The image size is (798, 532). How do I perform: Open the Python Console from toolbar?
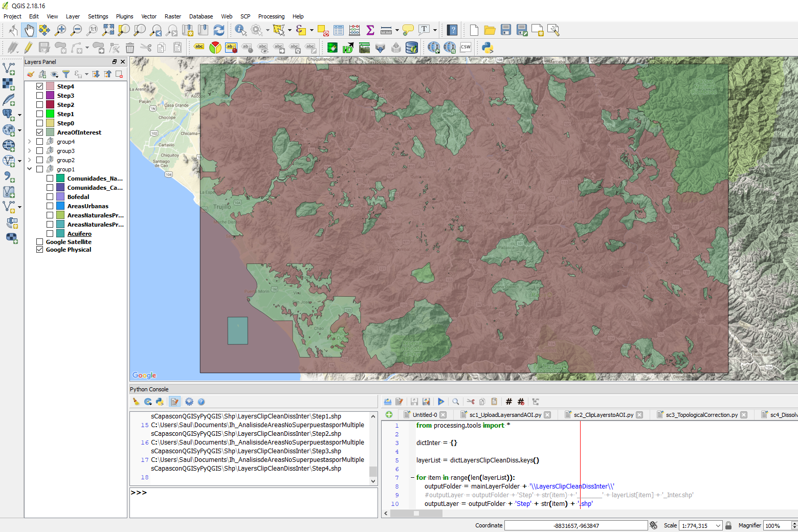[x=487, y=48]
